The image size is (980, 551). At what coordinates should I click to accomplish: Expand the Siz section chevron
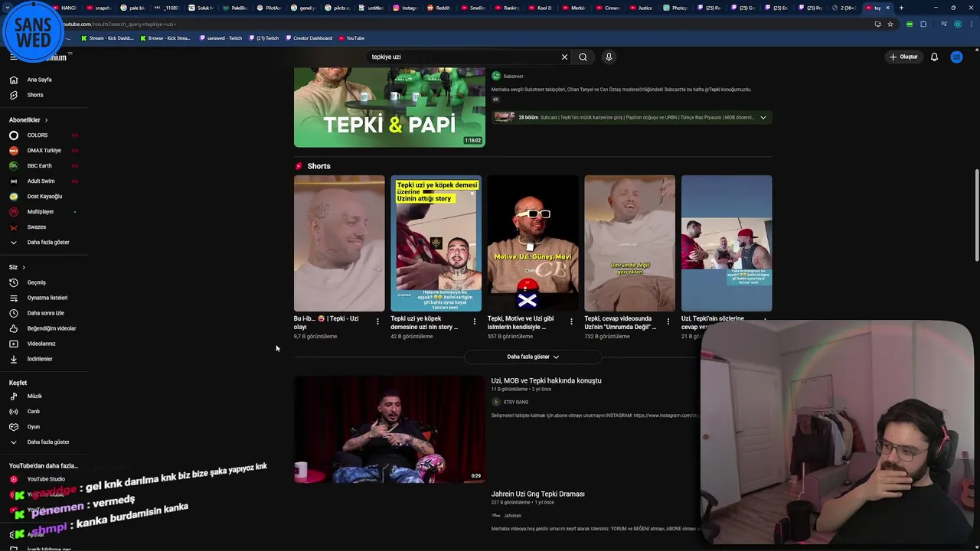pyautogui.click(x=24, y=267)
